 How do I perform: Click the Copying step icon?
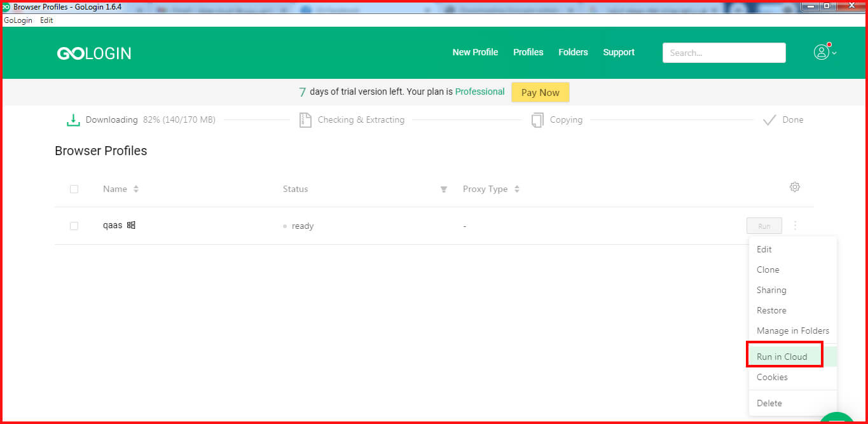[x=537, y=120]
